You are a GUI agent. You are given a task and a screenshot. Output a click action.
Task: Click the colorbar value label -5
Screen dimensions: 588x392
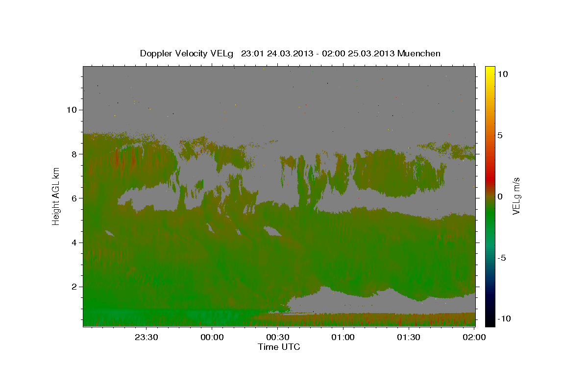501,258
